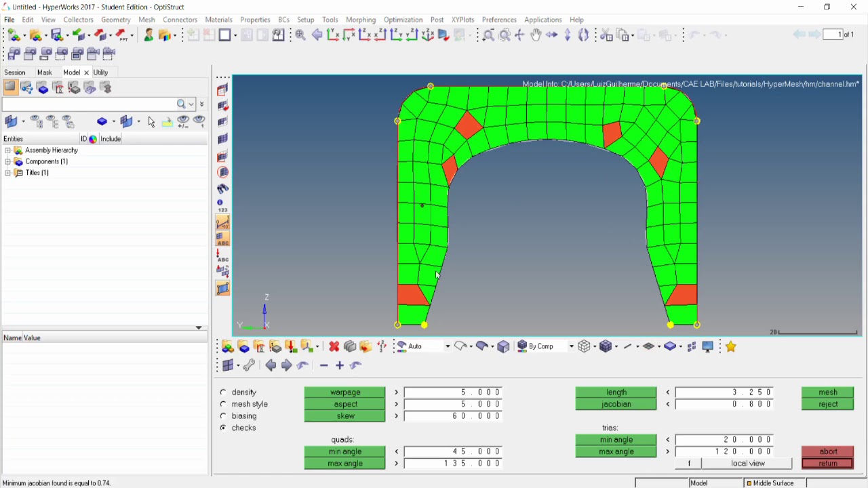868x488 pixels.
Task: Open the Optimization menu
Action: (x=403, y=20)
